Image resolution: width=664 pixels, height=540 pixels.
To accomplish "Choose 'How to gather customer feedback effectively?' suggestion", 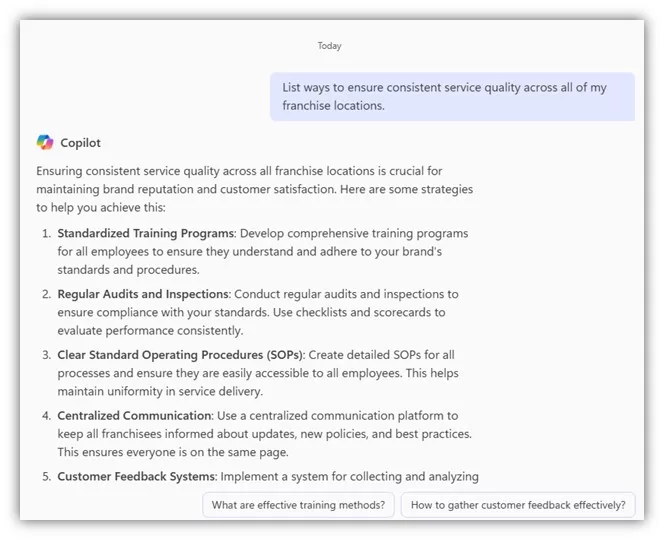I will [518, 505].
